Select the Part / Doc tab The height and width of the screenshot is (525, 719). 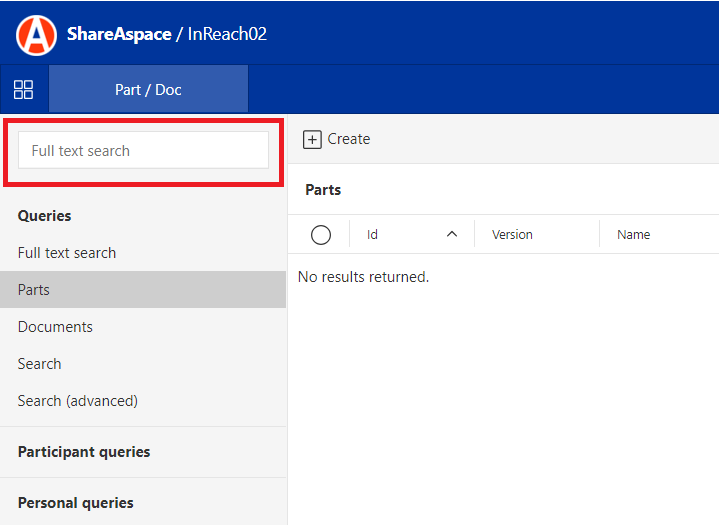148,89
